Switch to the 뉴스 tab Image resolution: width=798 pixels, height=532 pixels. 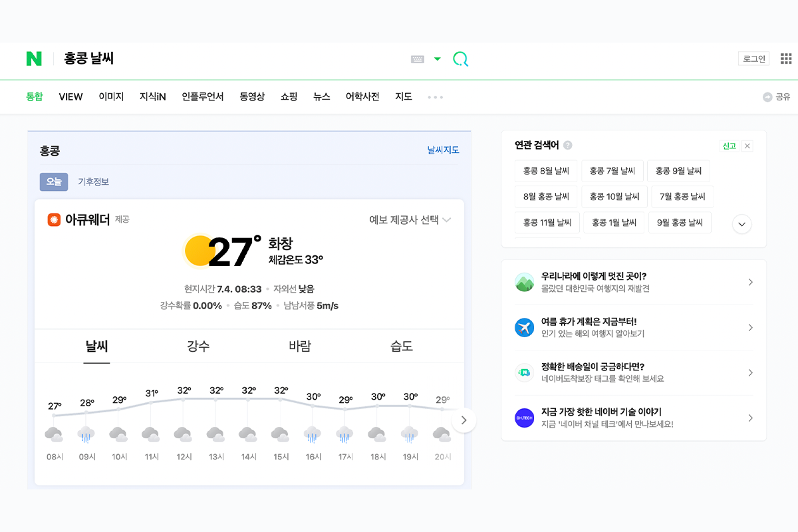click(x=322, y=96)
